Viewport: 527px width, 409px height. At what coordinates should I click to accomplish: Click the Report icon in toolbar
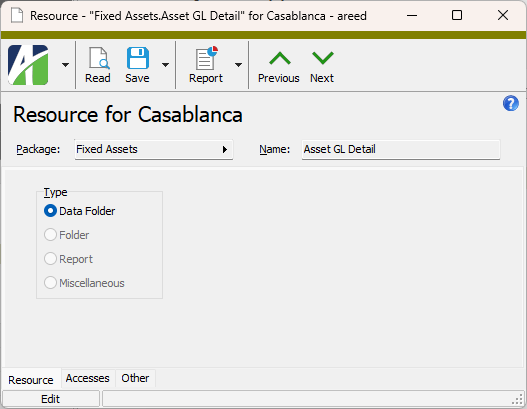(x=206, y=58)
